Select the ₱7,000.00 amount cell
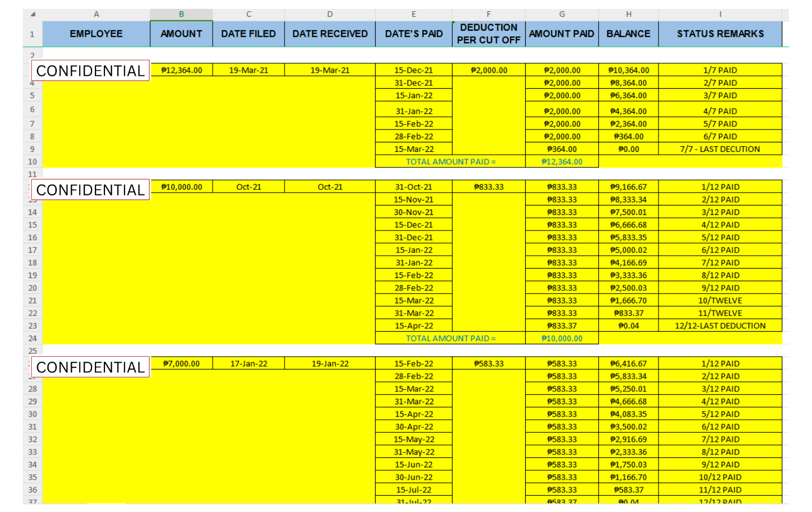Screen dimensions: 812x512 click(181, 363)
